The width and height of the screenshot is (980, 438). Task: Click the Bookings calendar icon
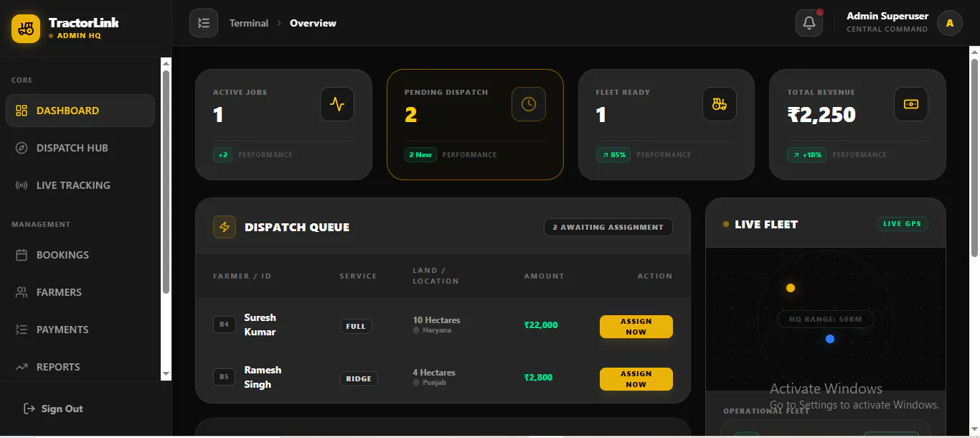point(22,255)
